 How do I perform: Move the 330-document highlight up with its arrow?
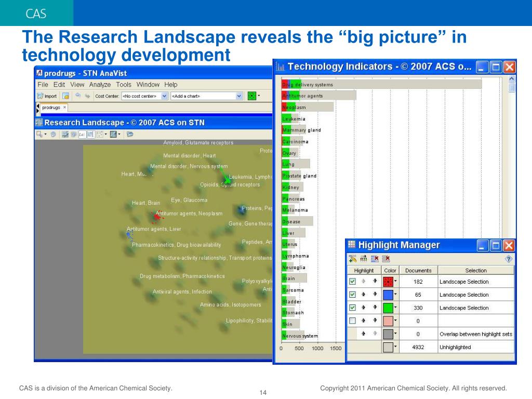coord(363,308)
